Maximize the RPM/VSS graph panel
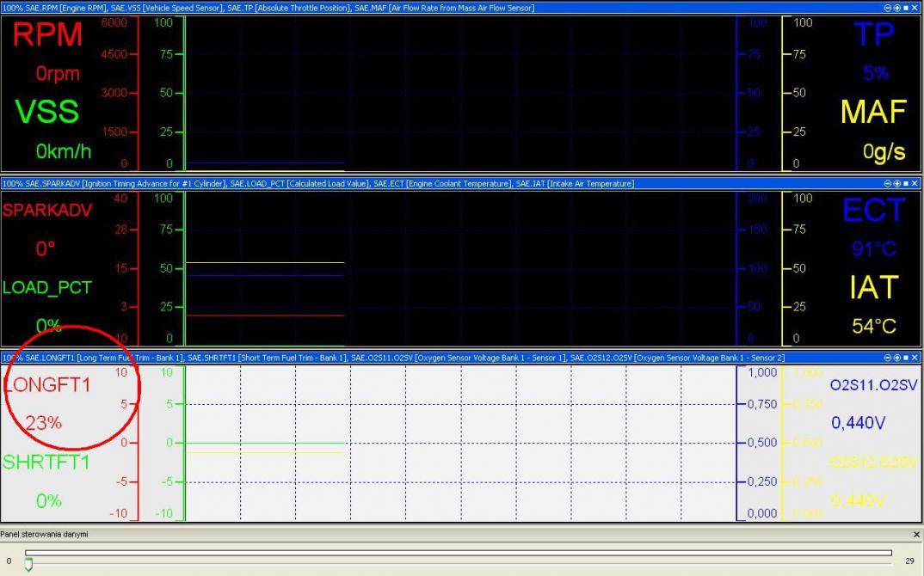924x576 pixels. pos(905,8)
